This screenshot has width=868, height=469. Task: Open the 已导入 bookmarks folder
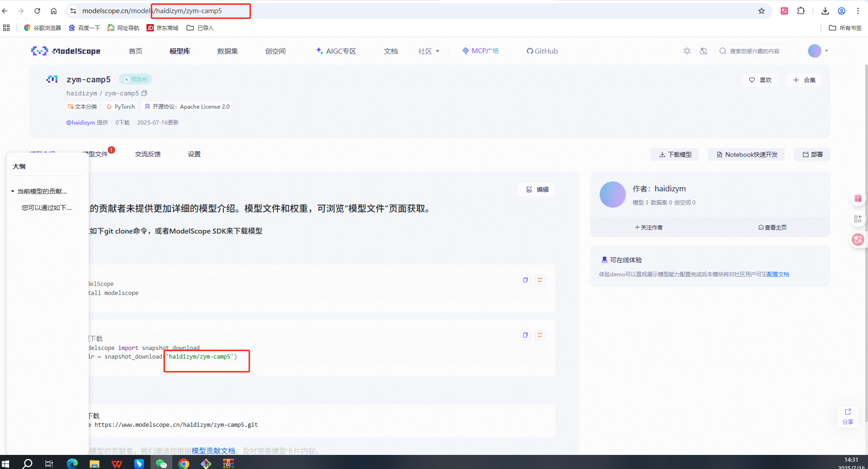point(200,28)
